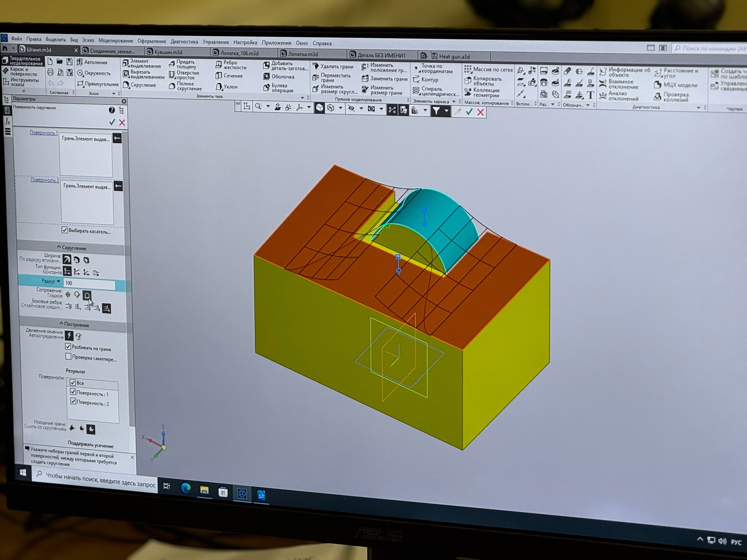Viewport: 747px width, 560px height.
Task: Click the Ребро жесткости rib tool
Action: click(218, 65)
